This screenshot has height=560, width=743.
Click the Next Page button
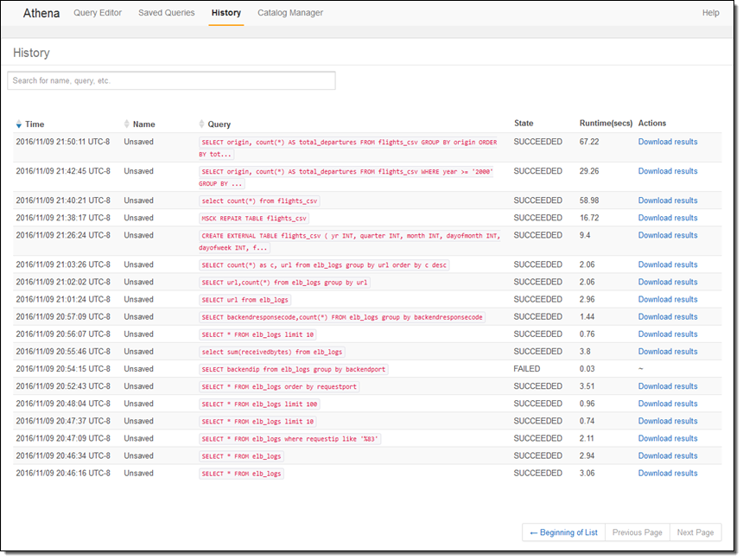(x=695, y=532)
